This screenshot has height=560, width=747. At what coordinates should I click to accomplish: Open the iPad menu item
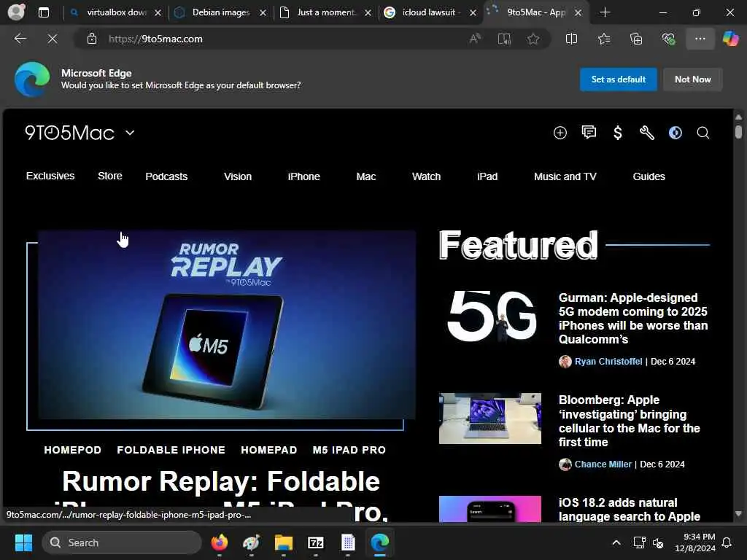(x=487, y=176)
